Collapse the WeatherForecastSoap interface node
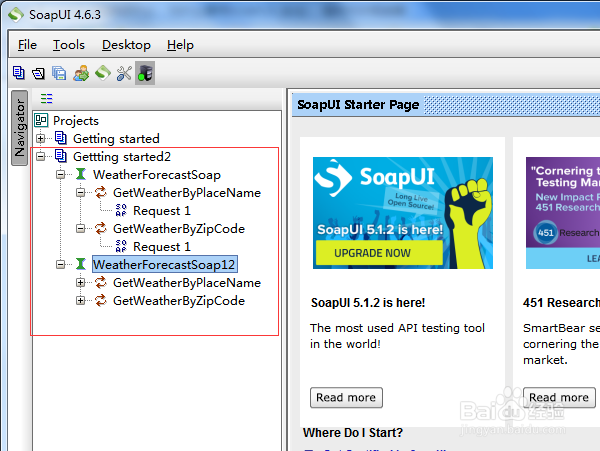The image size is (600, 451). point(60,174)
